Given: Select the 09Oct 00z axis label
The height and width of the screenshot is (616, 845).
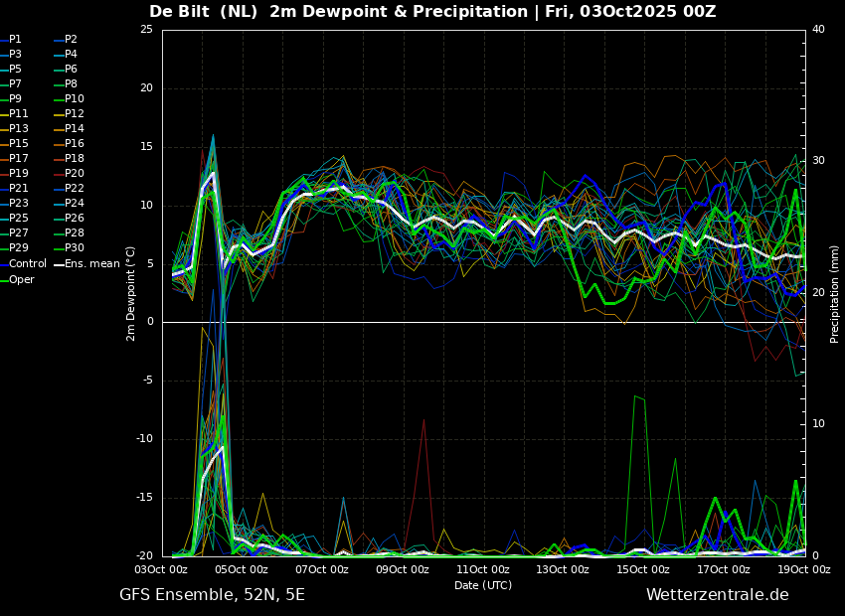Looking at the screenshot, I should tap(402, 569).
